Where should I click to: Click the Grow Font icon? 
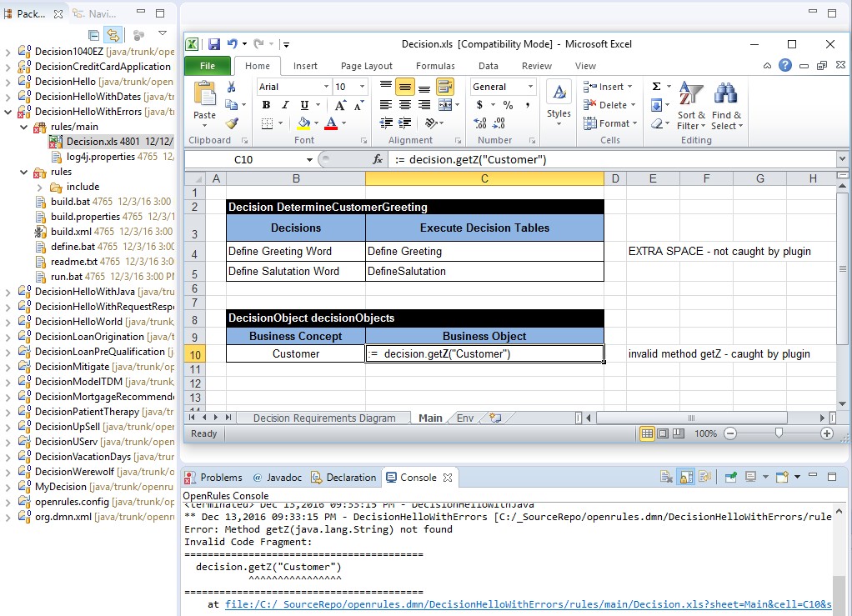coord(340,105)
